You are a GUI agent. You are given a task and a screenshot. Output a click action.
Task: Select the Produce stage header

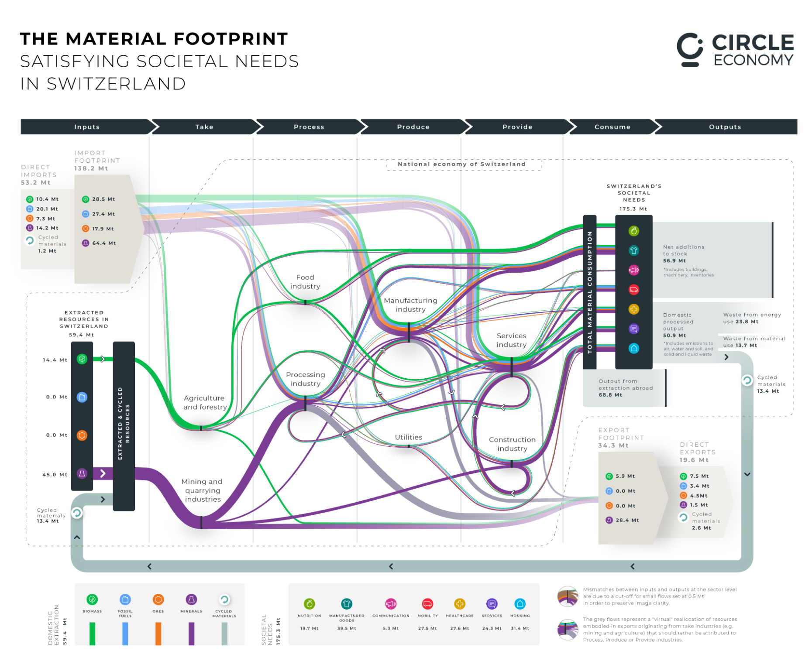tap(413, 127)
